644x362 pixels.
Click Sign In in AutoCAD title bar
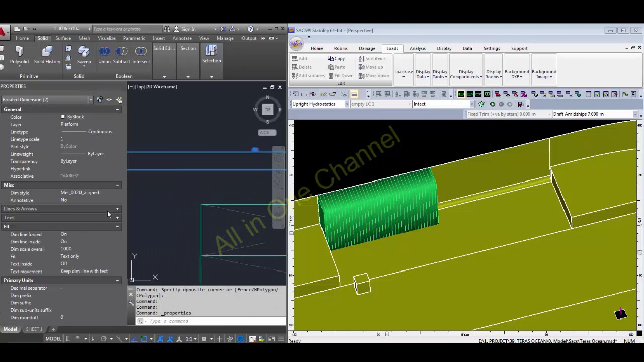(188, 29)
